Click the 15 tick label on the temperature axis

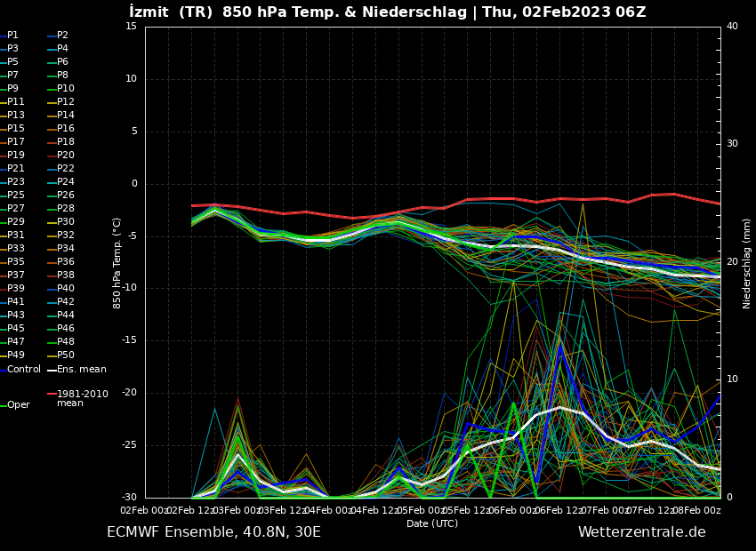(131, 27)
